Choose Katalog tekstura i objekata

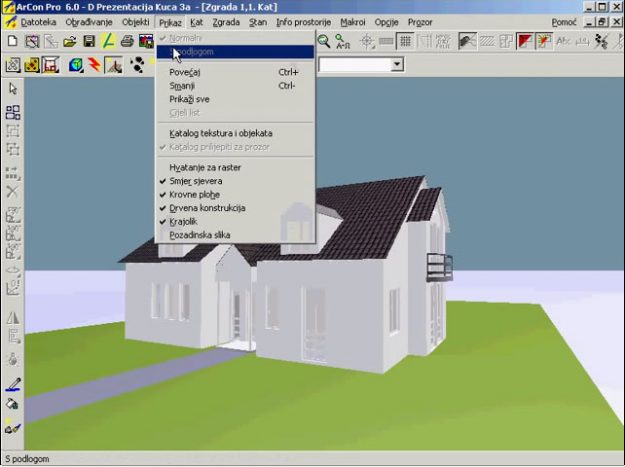pyautogui.click(x=220, y=133)
